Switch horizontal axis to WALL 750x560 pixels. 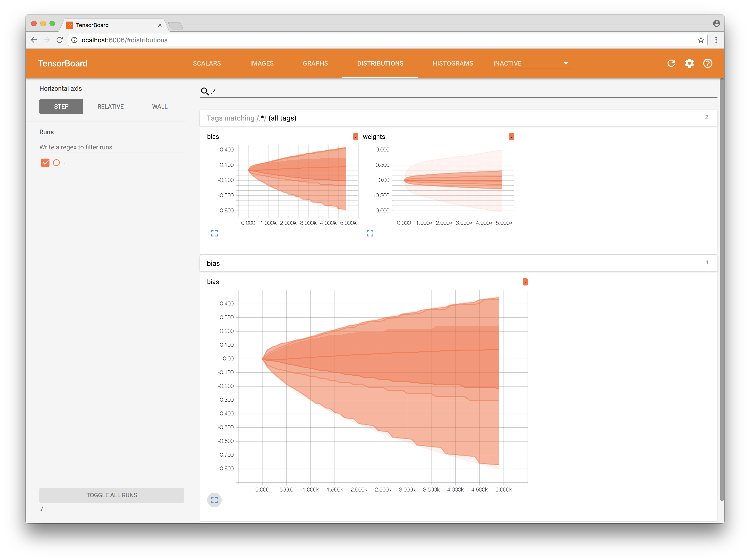click(x=160, y=107)
